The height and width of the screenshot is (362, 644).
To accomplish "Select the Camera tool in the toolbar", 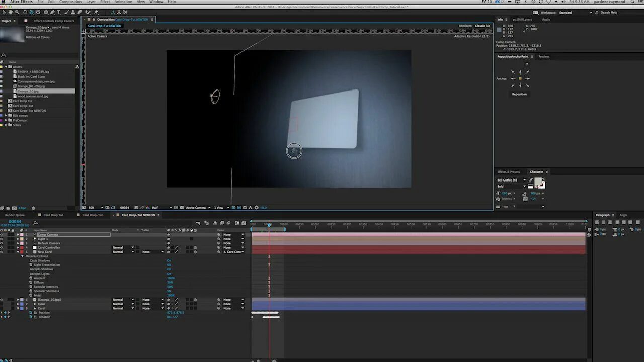I will click(x=31, y=11).
